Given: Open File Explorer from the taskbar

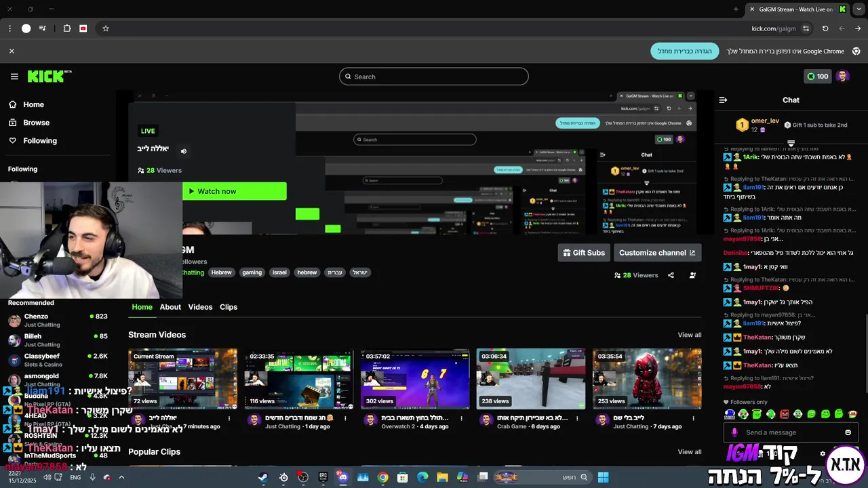Looking at the screenshot, I should point(443,477).
